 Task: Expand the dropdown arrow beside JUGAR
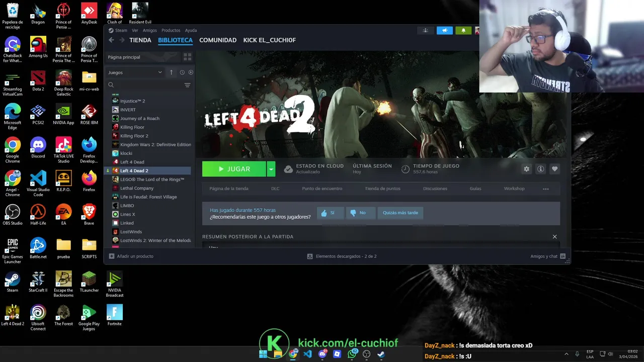click(x=271, y=169)
